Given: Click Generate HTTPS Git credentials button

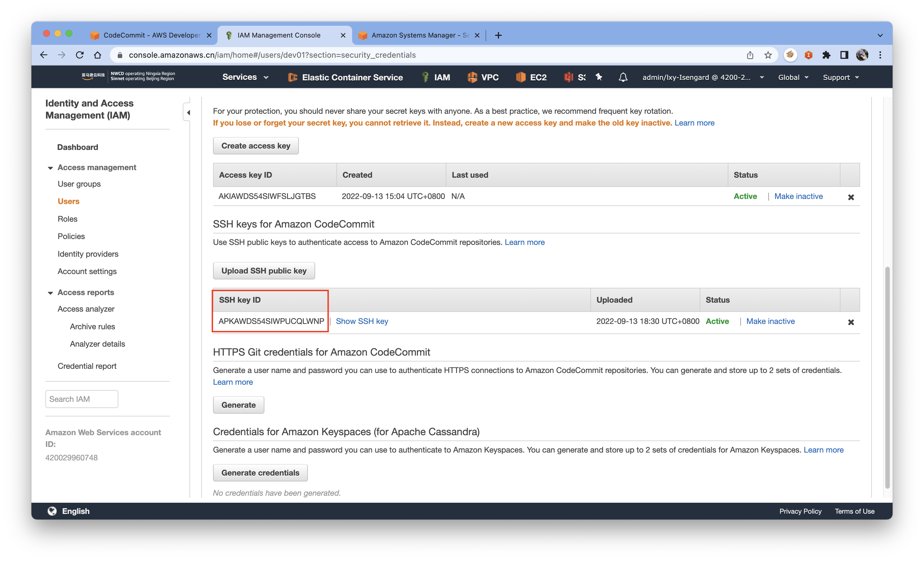Looking at the screenshot, I should [239, 405].
